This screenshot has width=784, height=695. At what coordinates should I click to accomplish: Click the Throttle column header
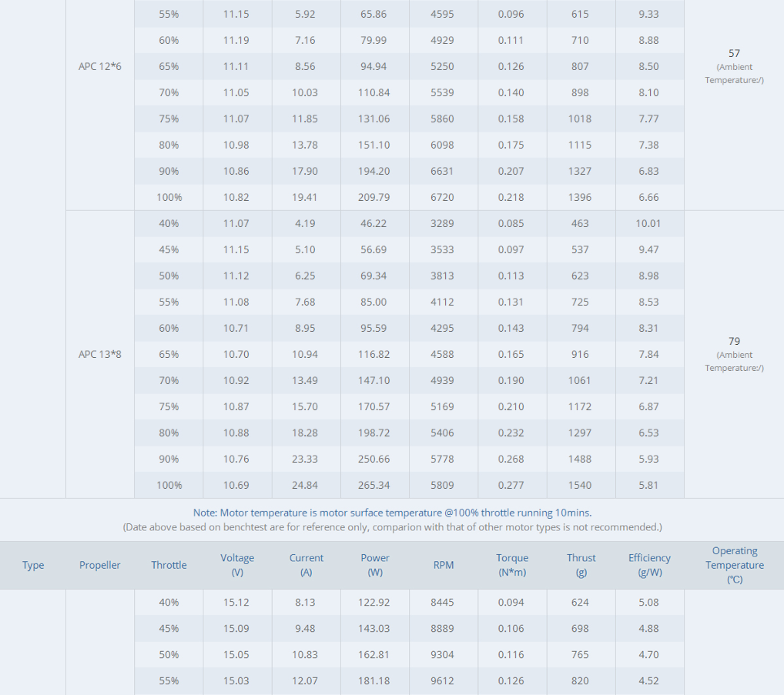click(169, 565)
